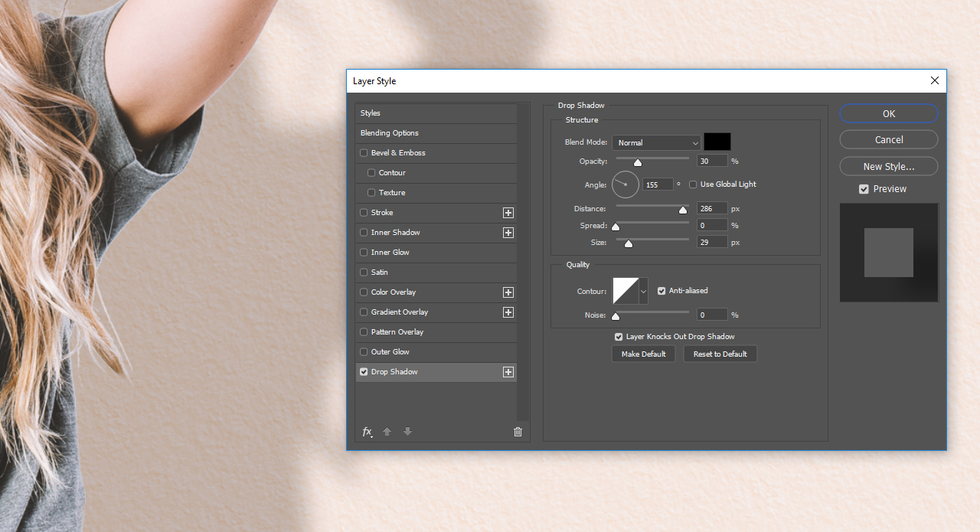Screen dimensions: 980x532
Task: Click the angle dial control
Action: [626, 184]
